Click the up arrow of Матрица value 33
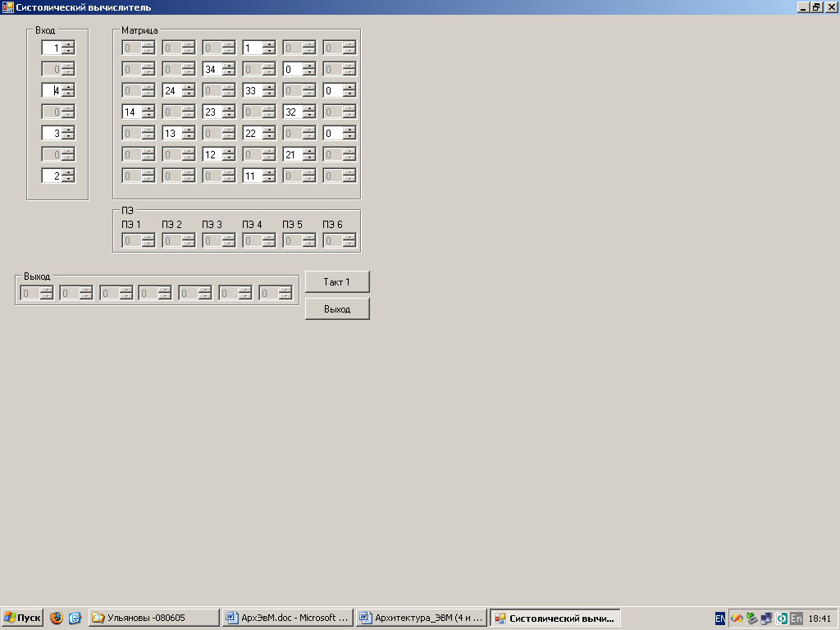840x630 pixels. (x=269, y=87)
